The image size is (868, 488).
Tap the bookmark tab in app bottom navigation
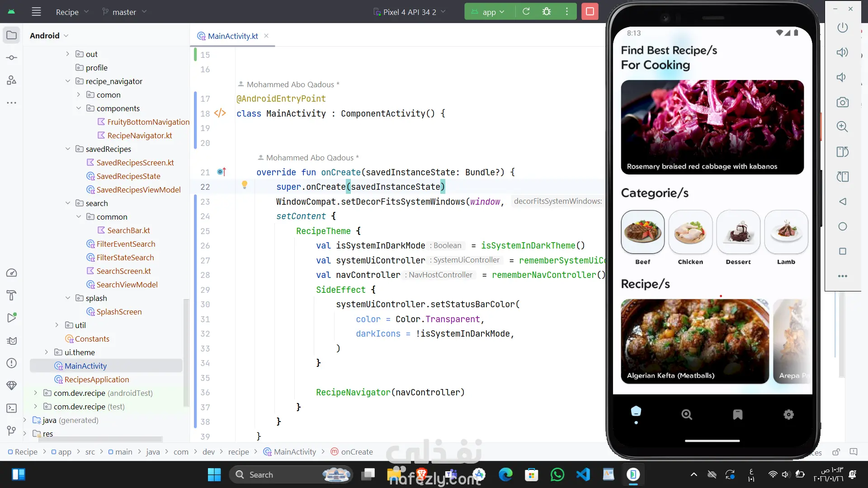click(737, 414)
